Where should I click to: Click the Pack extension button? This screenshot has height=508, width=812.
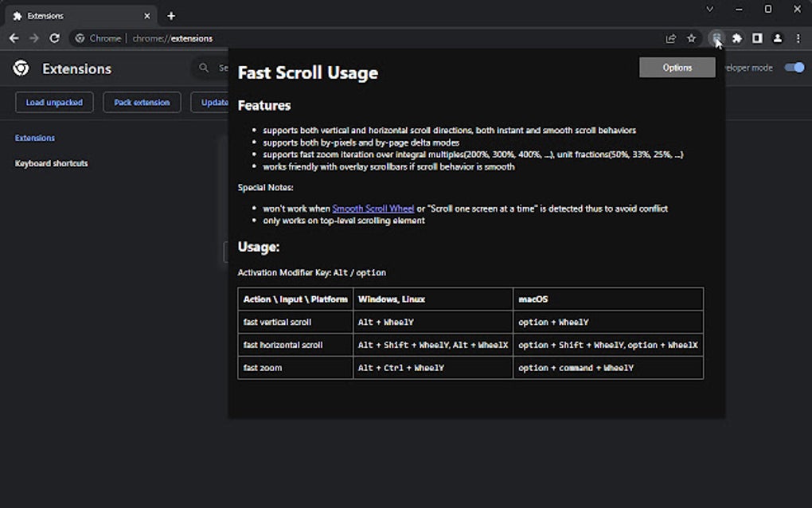click(x=141, y=102)
